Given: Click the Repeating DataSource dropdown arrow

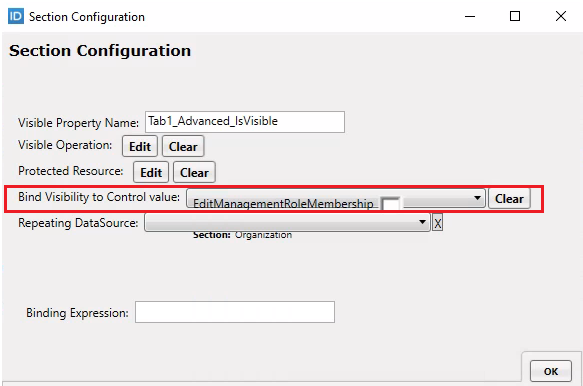Looking at the screenshot, I should point(422,222).
